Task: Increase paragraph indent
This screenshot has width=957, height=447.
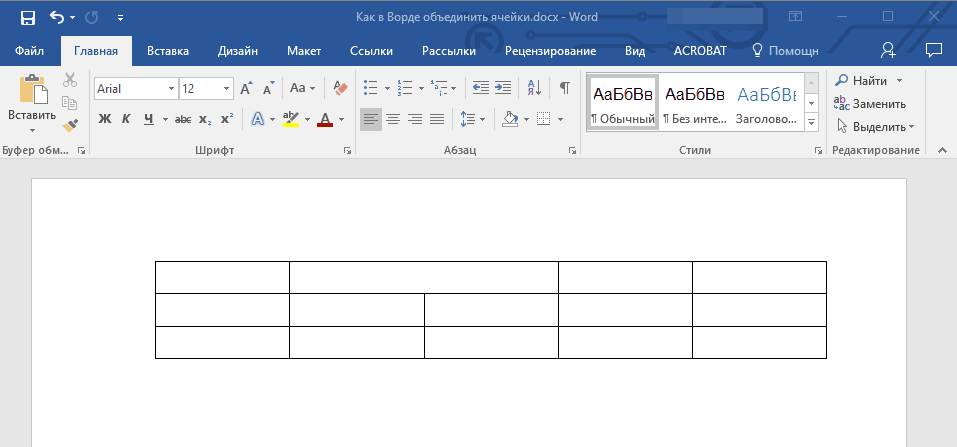Action: (x=502, y=88)
